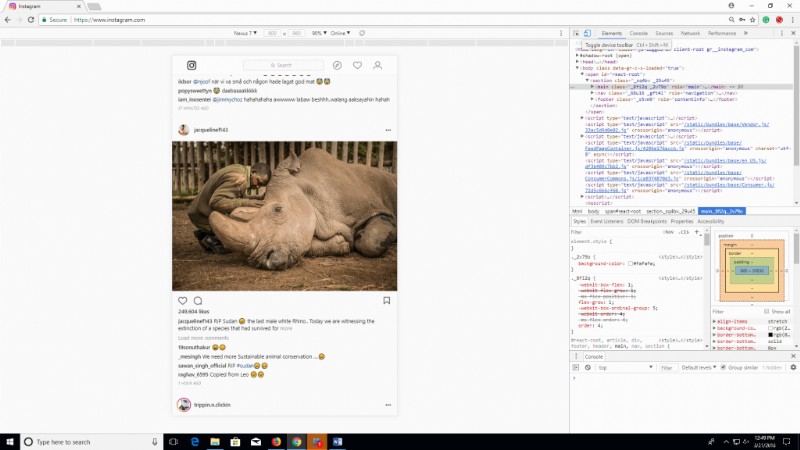
Task: Open Firefox from the taskbar
Action: point(276,442)
